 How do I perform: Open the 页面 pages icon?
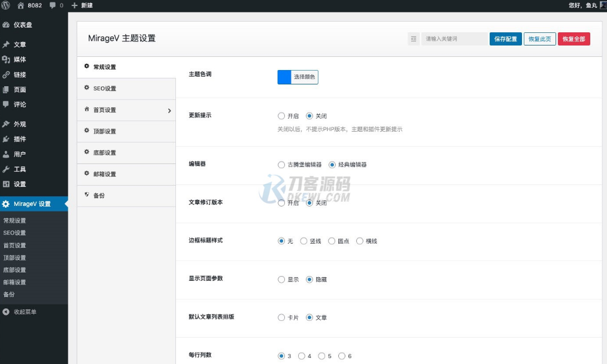point(6,89)
